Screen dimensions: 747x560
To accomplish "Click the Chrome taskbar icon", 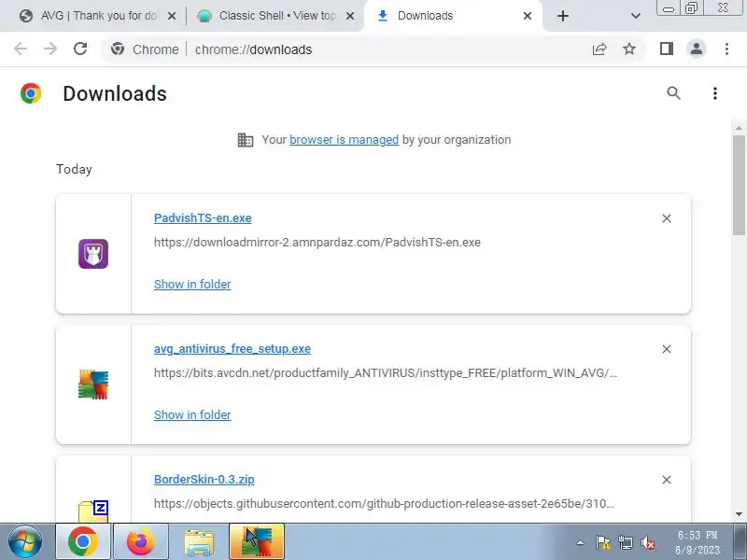I will [x=83, y=542].
